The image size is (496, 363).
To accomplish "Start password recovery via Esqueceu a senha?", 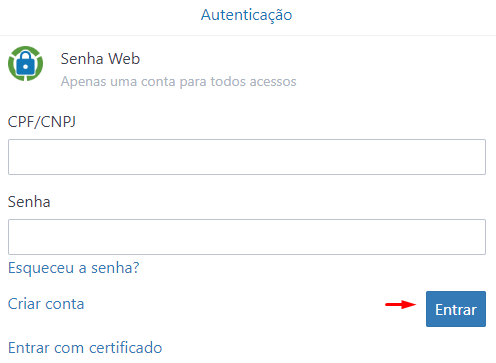I will [74, 268].
